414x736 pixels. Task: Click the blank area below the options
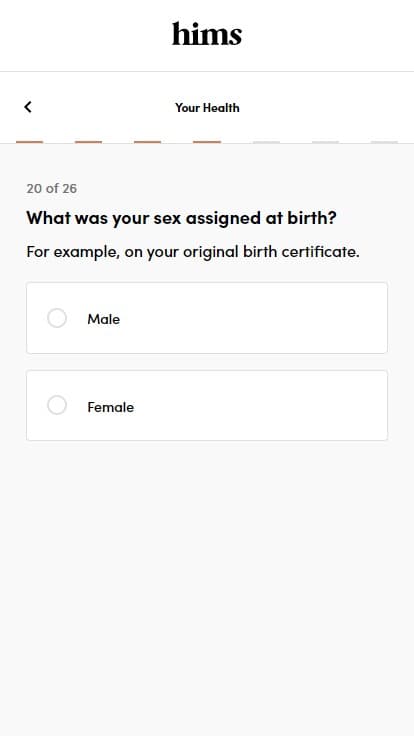click(207, 587)
